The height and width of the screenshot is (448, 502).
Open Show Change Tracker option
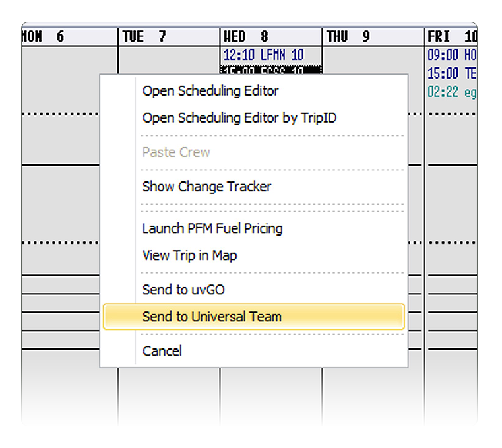point(206,187)
